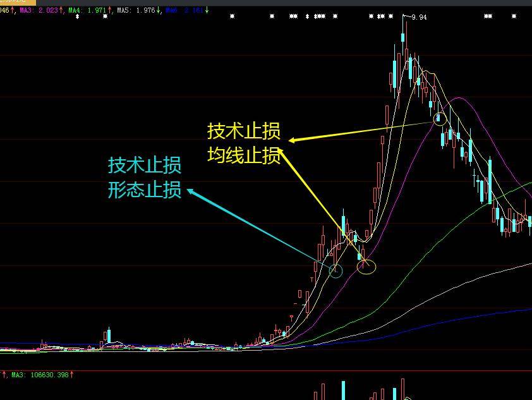Image resolution: width=532 pixels, height=400 pixels.
Task: Click the tallest cyan bar in the volume panel
Action: coord(343,390)
